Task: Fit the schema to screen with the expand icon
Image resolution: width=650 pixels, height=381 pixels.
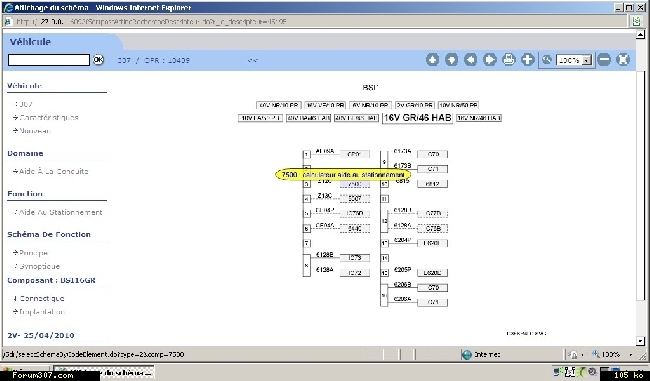Action: click(623, 60)
